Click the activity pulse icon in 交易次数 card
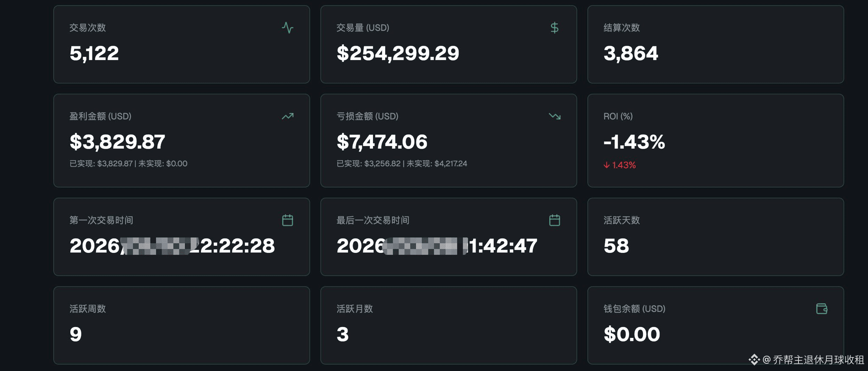The image size is (868, 371). 287,28
